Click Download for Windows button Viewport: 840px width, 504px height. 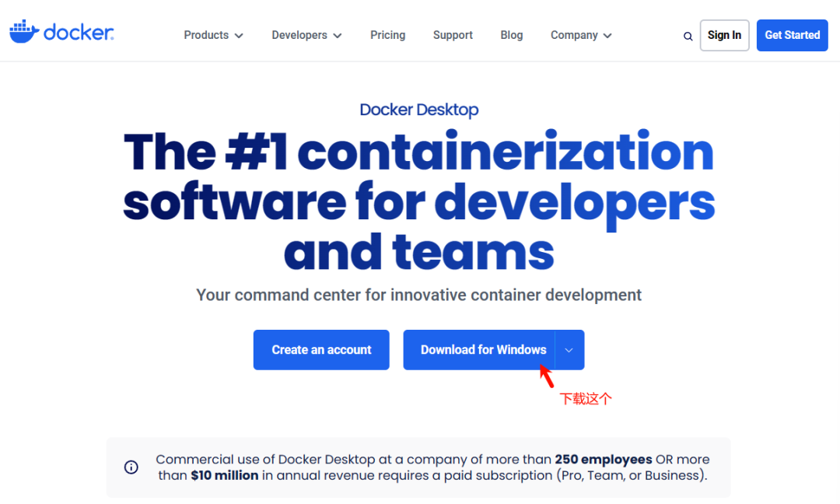coord(479,350)
